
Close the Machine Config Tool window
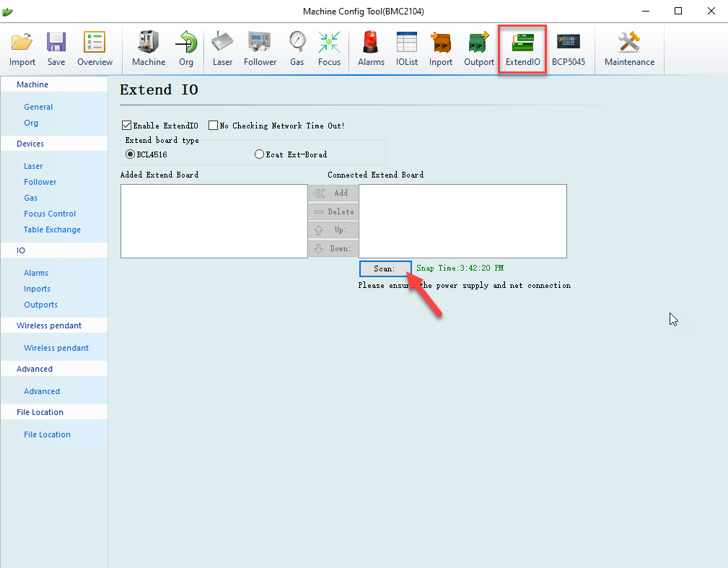[x=711, y=11]
